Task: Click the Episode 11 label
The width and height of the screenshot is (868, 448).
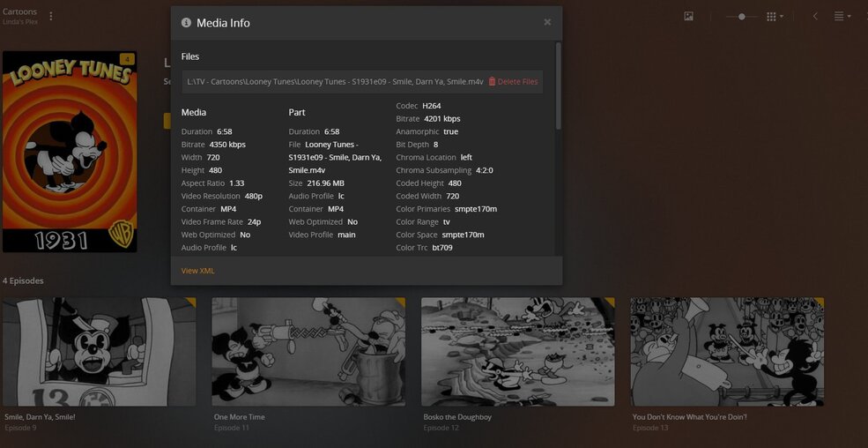Action: coord(232,428)
